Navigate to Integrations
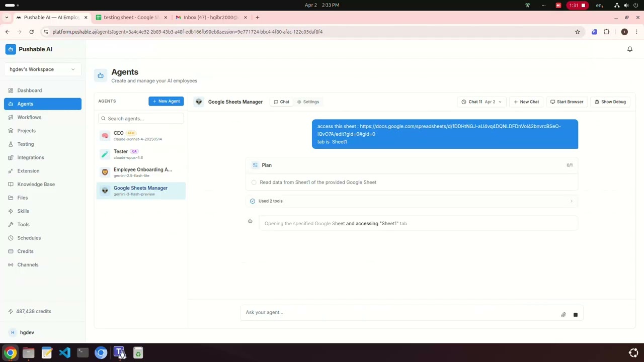This screenshot has width=644, height=362. (42, 157)
